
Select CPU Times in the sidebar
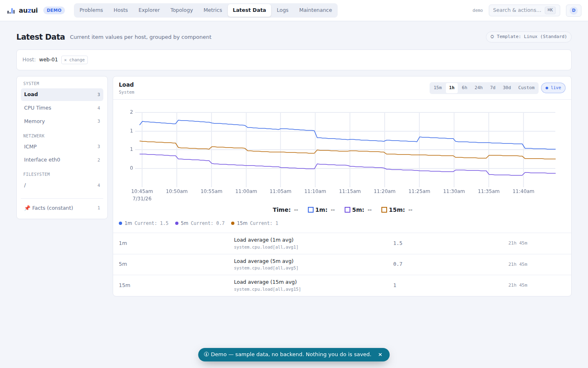[x=62, y=108]
